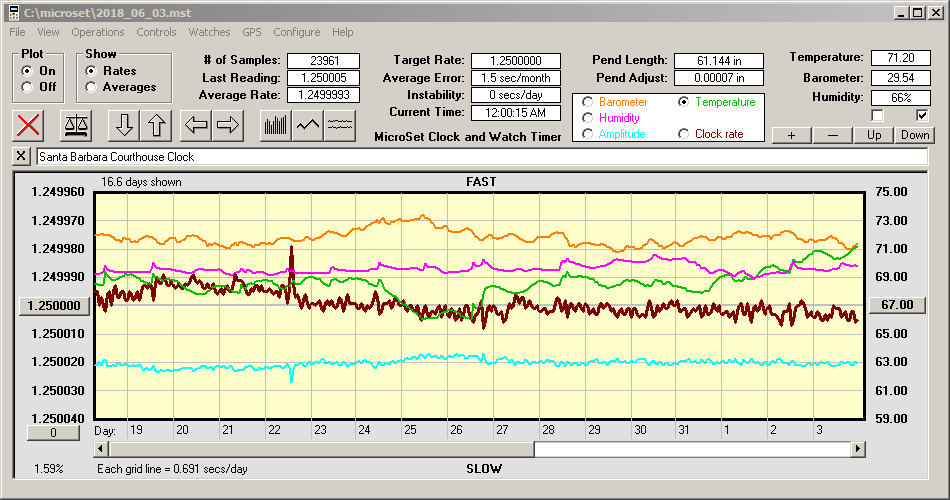Open the Configure menu
Image resolution: width=950 pixels, height=500 pixels.
coord(297,32)
